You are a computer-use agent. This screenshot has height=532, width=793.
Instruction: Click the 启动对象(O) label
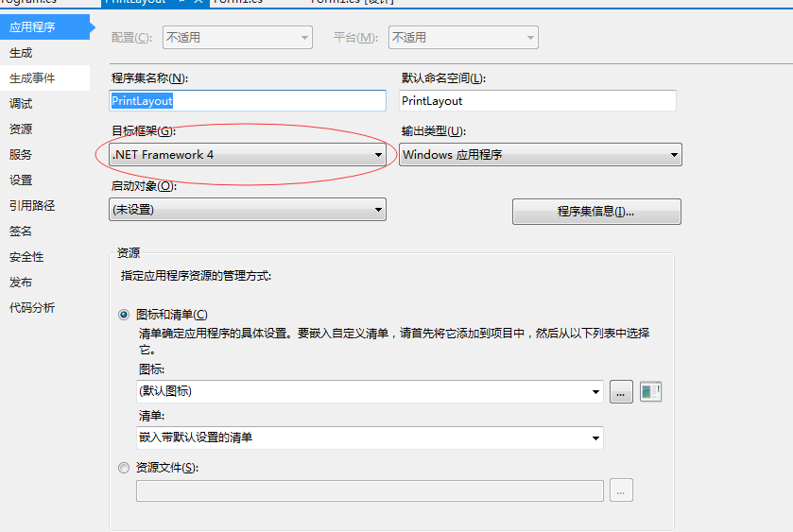(x=144, y=186)
